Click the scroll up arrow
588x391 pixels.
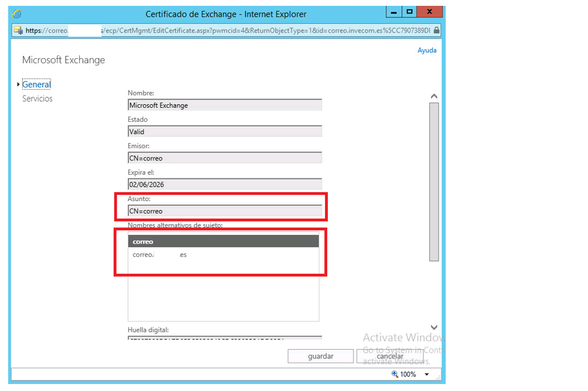(x=434, y=97)
